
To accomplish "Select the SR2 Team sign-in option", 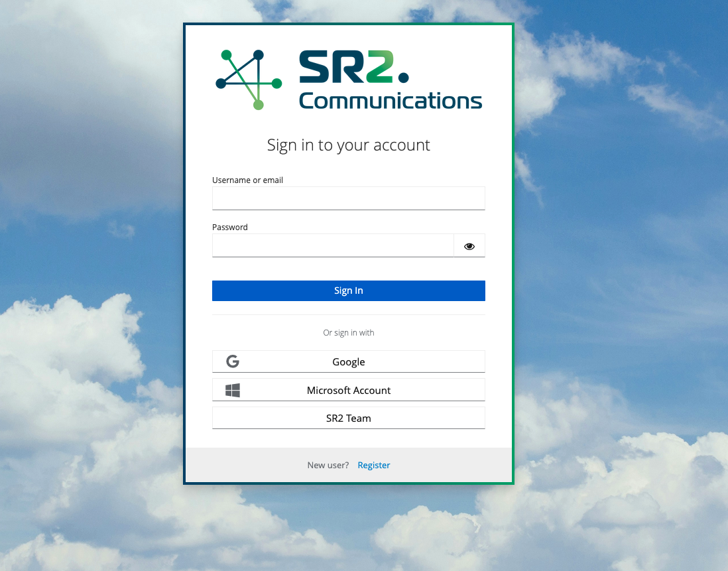I will [x=349, y=418].
